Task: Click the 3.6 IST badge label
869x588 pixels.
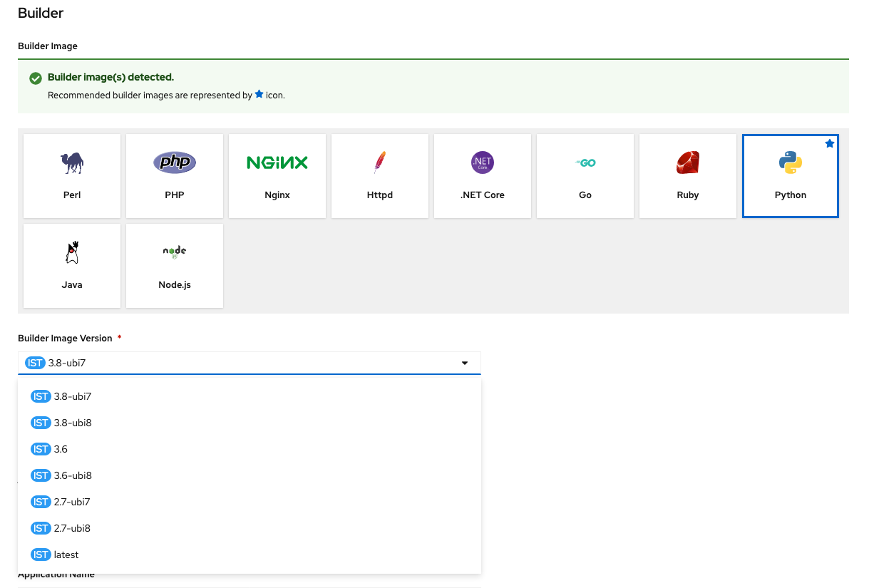Action: coord(41,448)
